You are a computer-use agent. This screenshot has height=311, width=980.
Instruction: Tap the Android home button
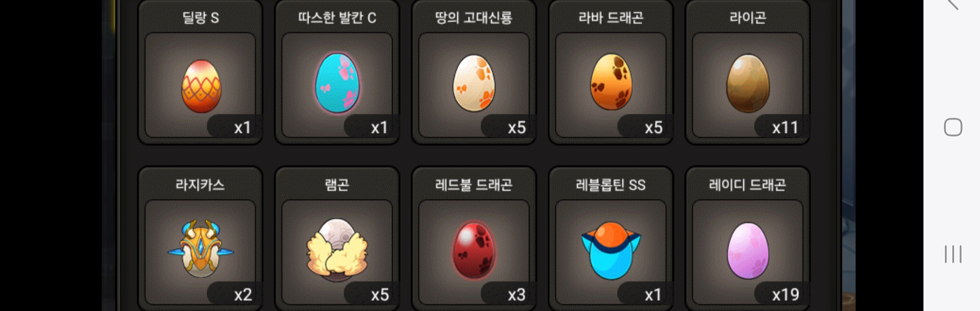tap(953, 127)
